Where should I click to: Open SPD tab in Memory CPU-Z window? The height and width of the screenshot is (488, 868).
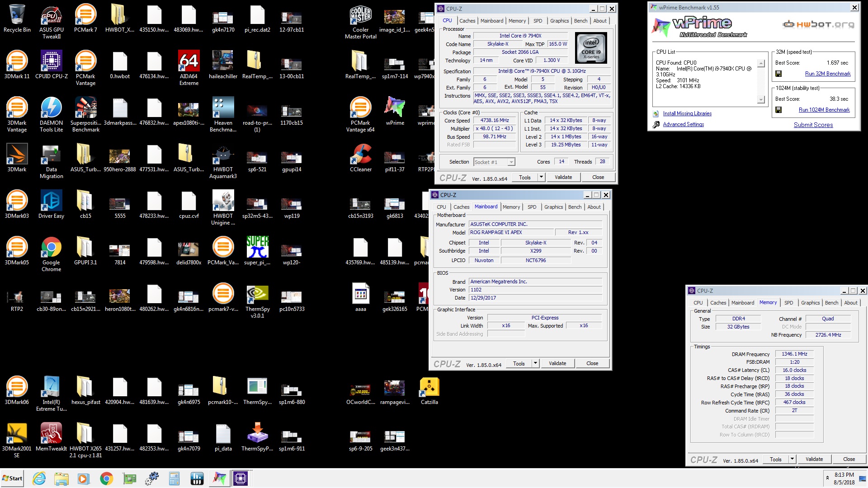click(788, 303)
